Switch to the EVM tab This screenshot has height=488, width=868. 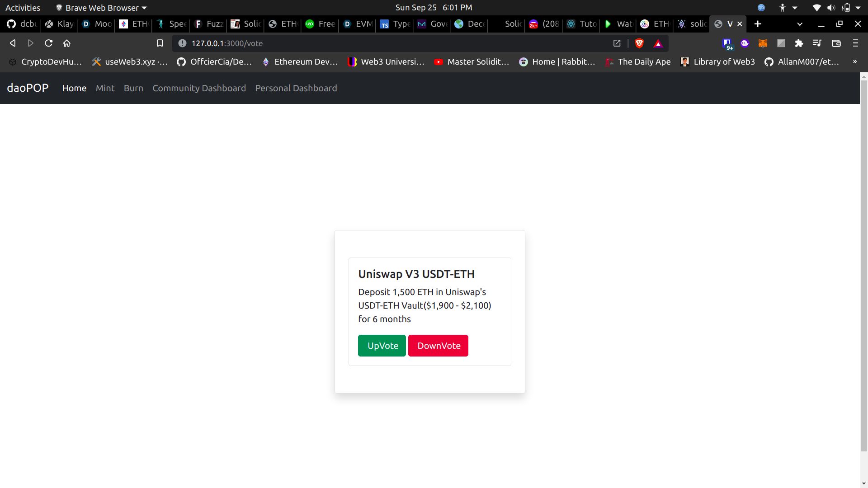click(357, 24)
